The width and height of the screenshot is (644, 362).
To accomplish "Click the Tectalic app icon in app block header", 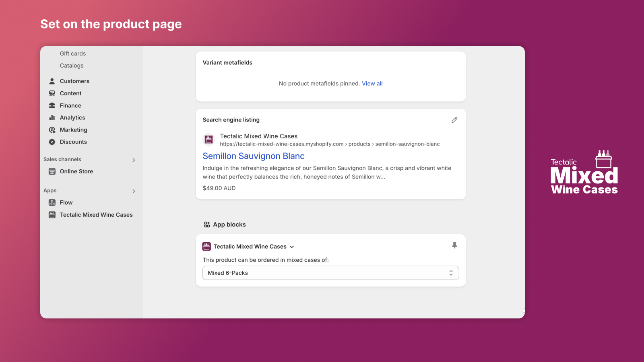I will point(206,247).
